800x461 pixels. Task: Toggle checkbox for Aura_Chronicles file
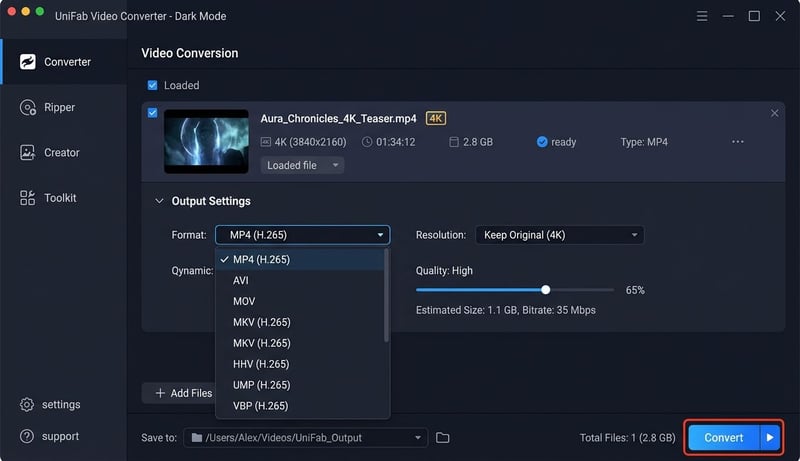[152, 113]
